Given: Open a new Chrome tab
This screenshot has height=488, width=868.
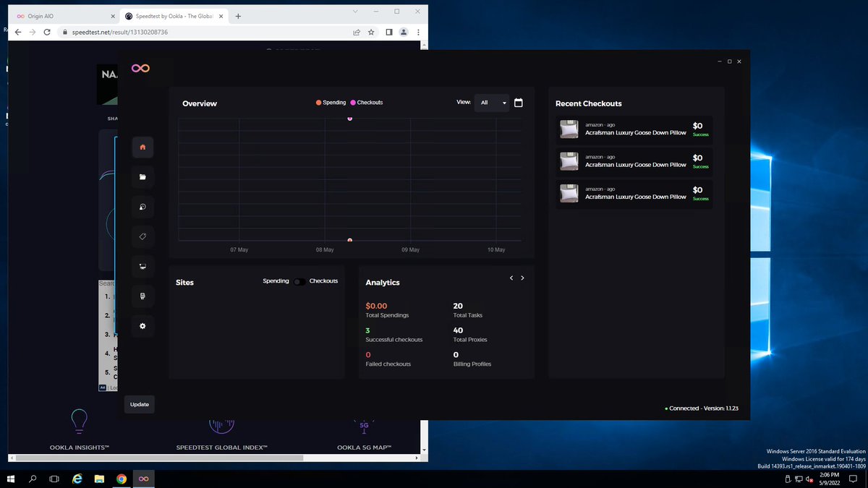Looking at the screenshot, I should [x=239, y=16].
